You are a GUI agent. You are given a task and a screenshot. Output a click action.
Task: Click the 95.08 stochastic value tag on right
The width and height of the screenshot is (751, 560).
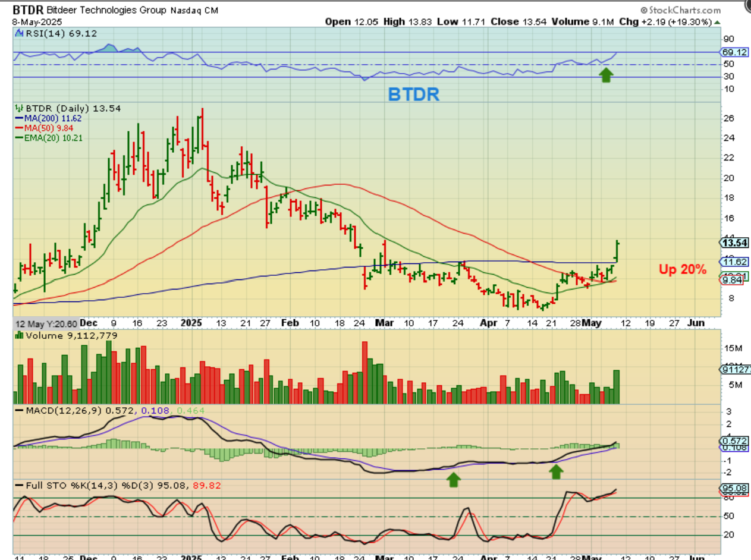734,489
